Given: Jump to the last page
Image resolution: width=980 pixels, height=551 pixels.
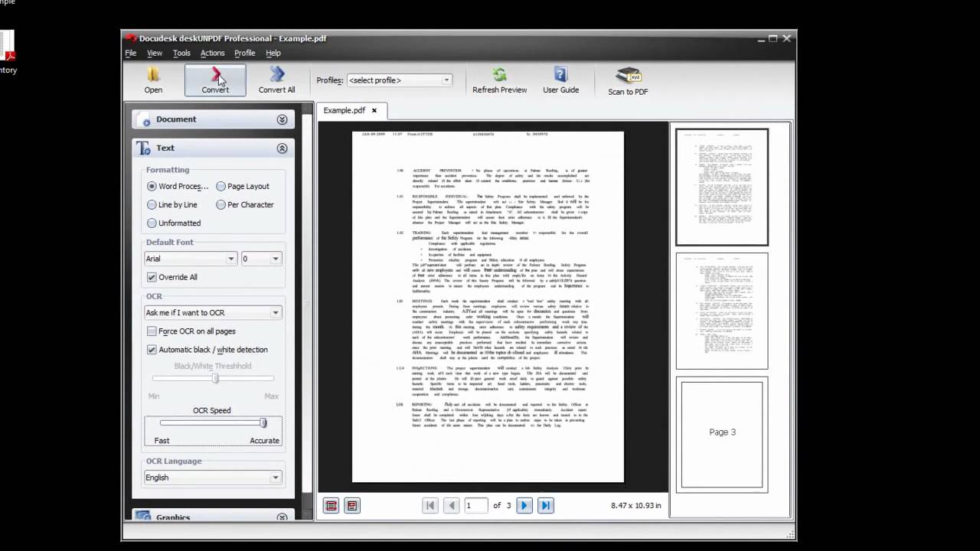Looking at the screenshot, I should [546, 505].
